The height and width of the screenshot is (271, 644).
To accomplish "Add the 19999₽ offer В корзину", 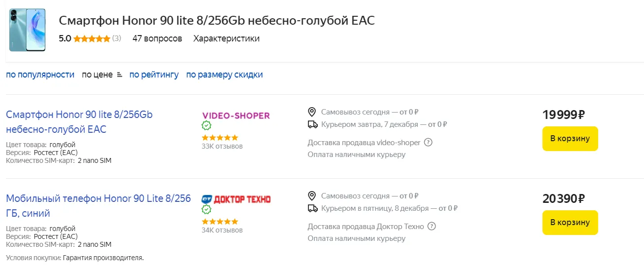I will pyautogui.click(x=570, y=139).
